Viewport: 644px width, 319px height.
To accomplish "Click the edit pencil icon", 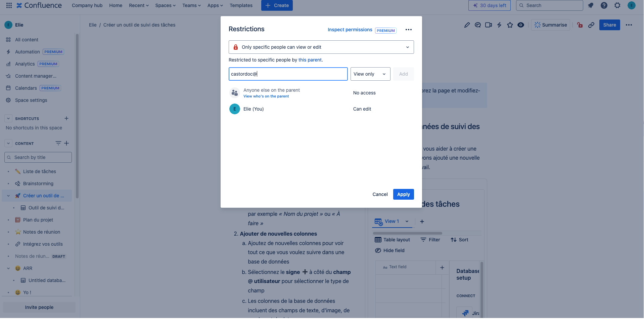I will 467,25.
